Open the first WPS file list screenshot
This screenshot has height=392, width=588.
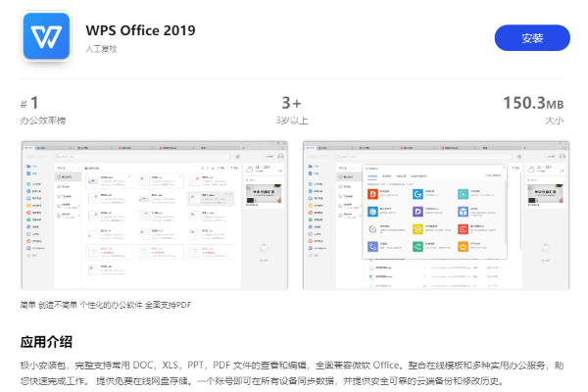pos(155,216)
